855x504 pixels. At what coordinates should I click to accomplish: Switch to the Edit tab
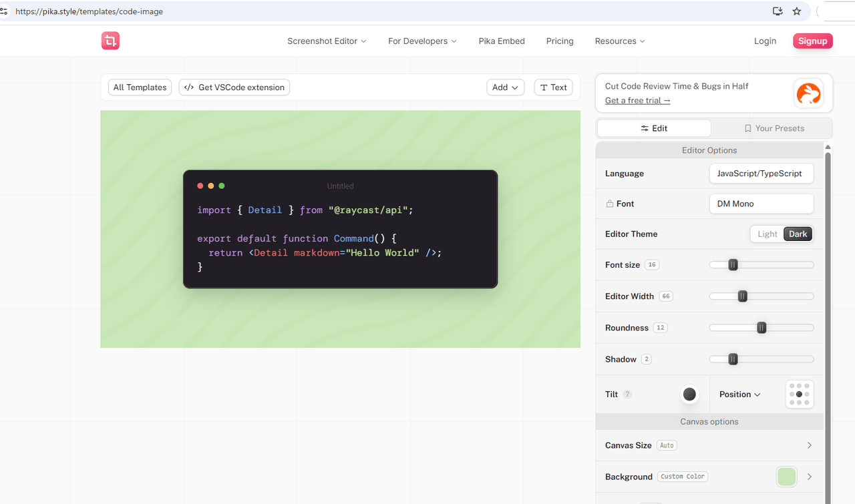pos(654,128)
